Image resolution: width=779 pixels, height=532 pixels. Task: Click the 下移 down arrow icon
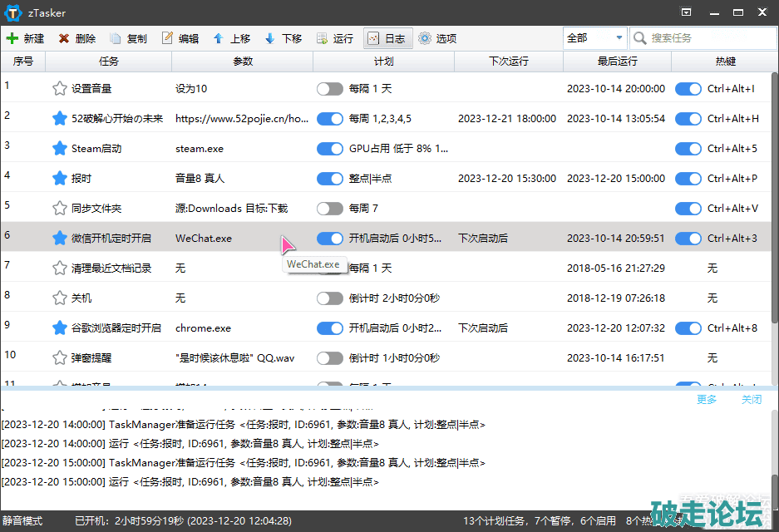[x=269, y=38]
